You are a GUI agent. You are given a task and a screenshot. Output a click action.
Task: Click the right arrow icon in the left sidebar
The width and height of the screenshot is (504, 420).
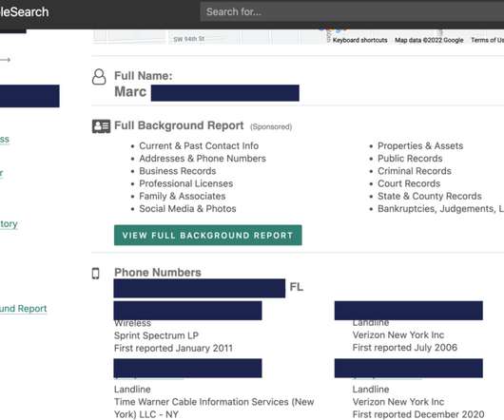(5, 60)
